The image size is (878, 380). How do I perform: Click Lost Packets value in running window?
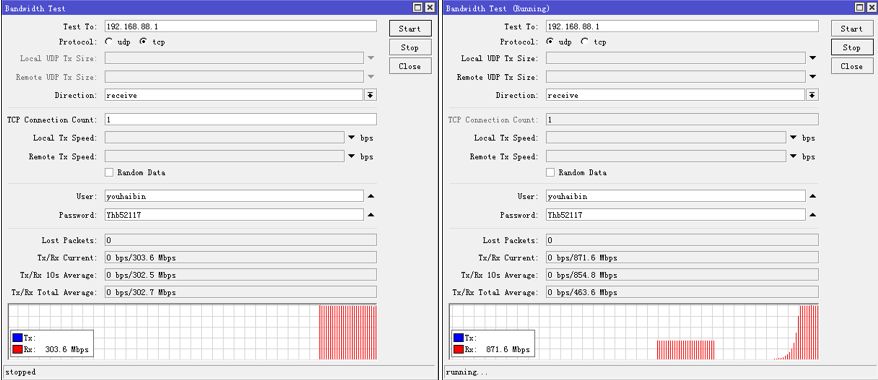tap(682, 240)
